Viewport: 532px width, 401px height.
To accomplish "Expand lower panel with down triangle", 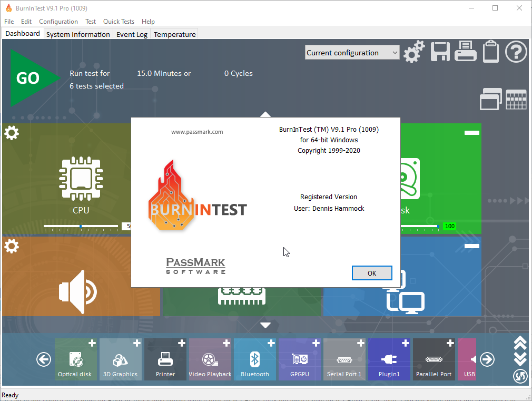I will 265,325.
